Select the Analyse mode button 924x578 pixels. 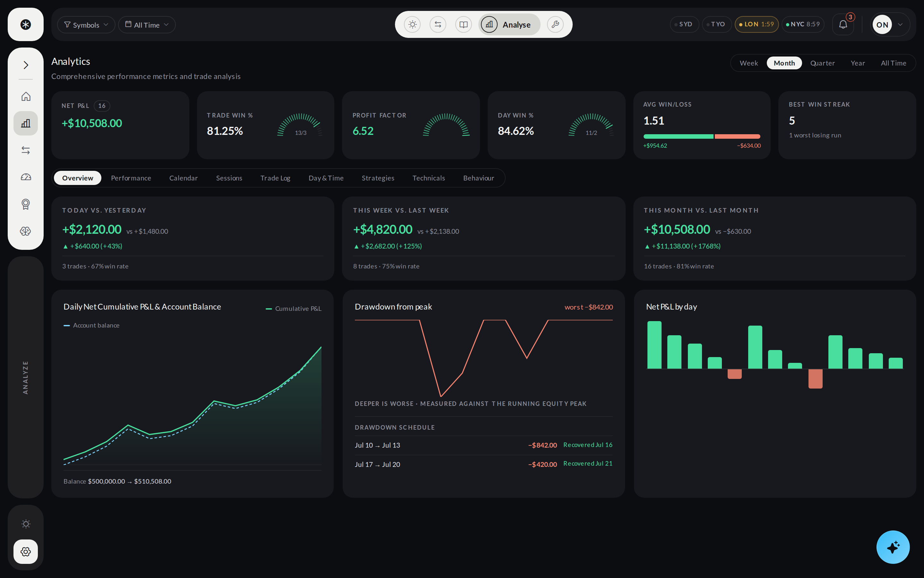coord(509,24)
